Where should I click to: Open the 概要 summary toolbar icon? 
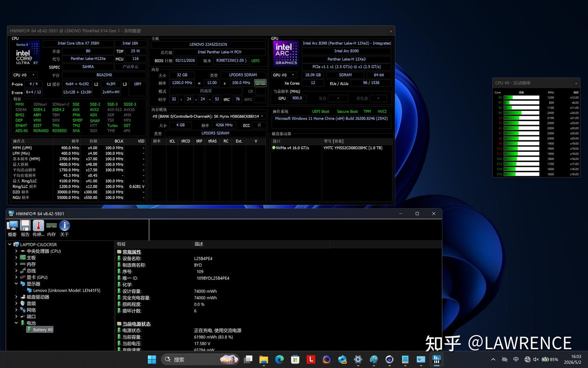[x=12, y=228]
